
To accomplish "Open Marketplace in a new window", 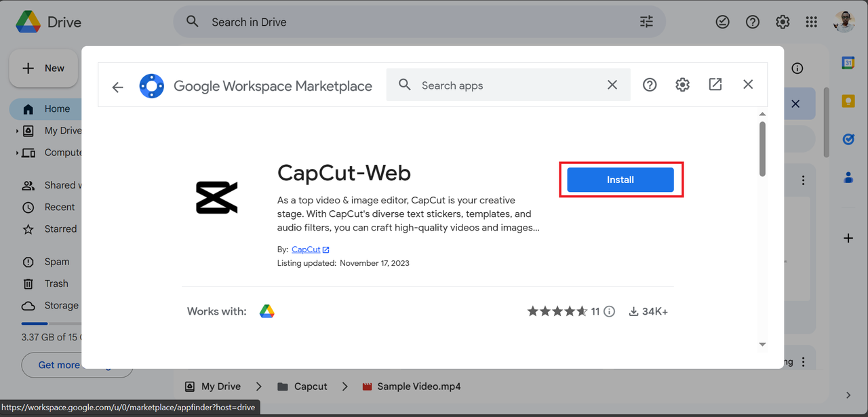I will [x=715, y=84].
